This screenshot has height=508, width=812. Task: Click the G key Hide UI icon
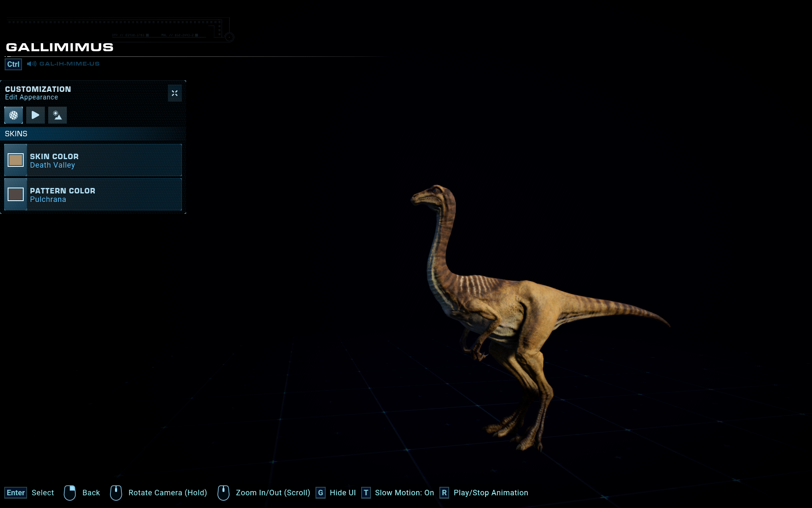(x=321, y=493)
